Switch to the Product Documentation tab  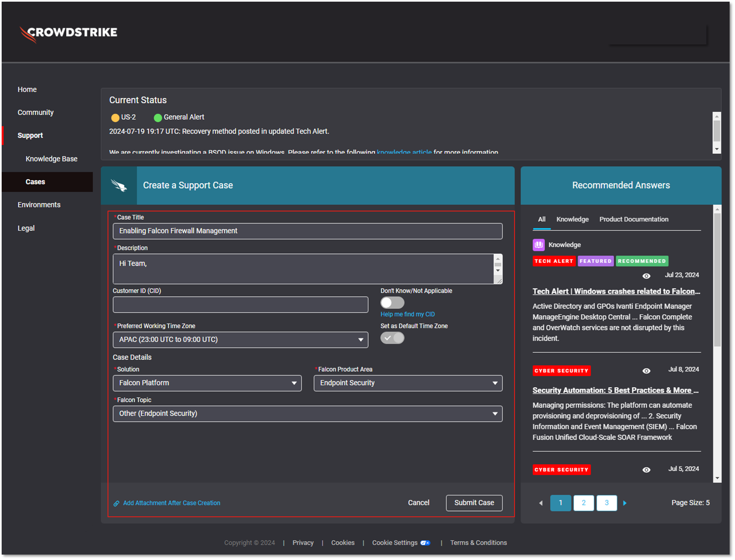click(634, 219)
